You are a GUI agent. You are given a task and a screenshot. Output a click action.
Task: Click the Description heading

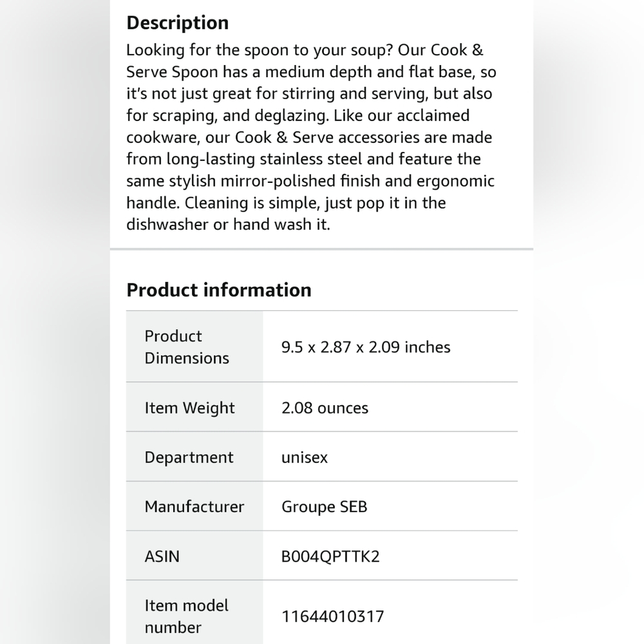[178, 23]
